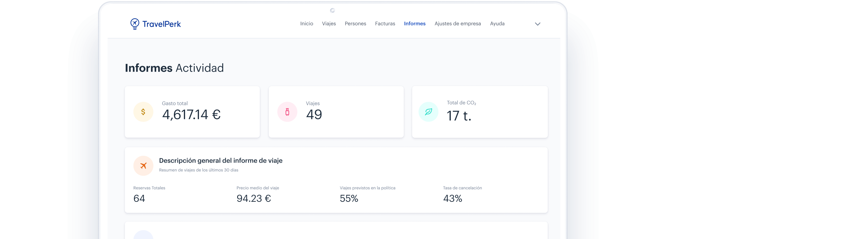Select the Viajes count 49

314,115
